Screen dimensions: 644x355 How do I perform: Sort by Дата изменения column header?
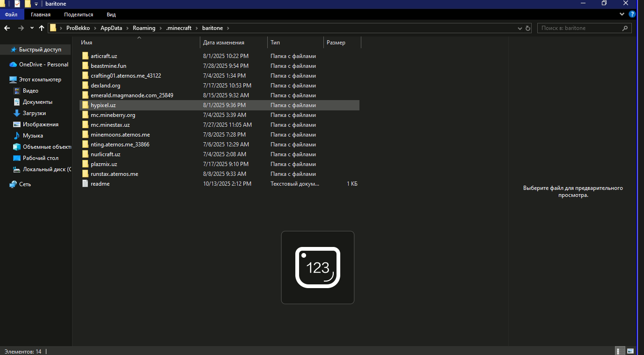pyautogui.click(x=223, y=43)
